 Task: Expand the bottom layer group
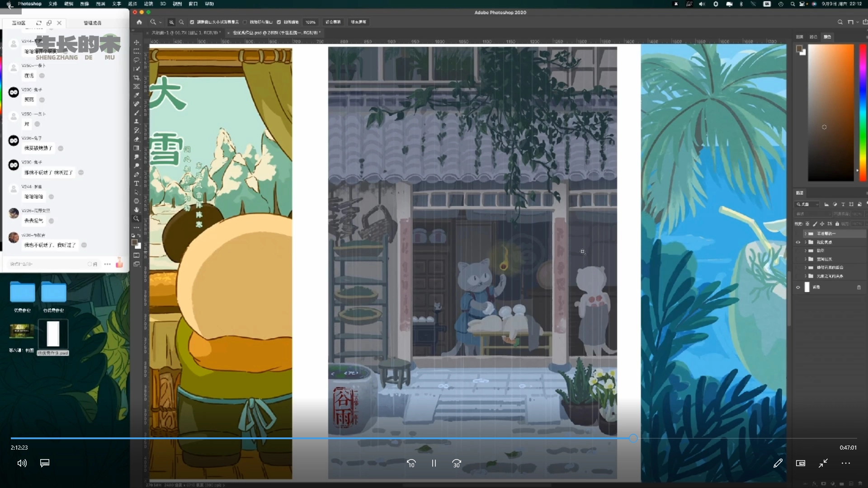tap(805, 276)
